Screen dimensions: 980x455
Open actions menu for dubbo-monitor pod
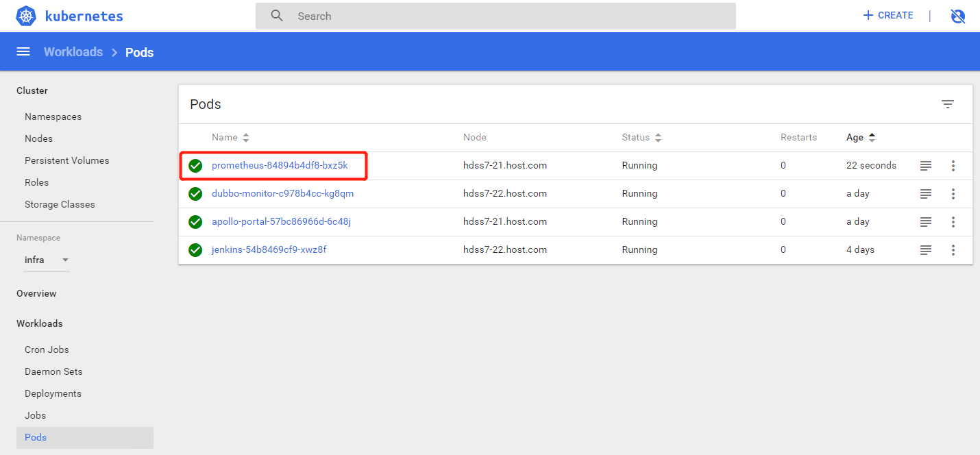click(953, 194)
